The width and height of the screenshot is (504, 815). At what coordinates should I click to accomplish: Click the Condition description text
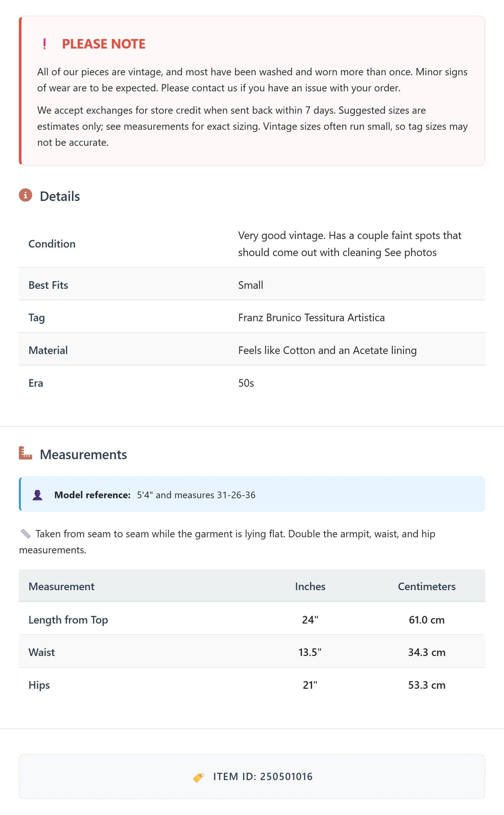click(x=349, y=244)
